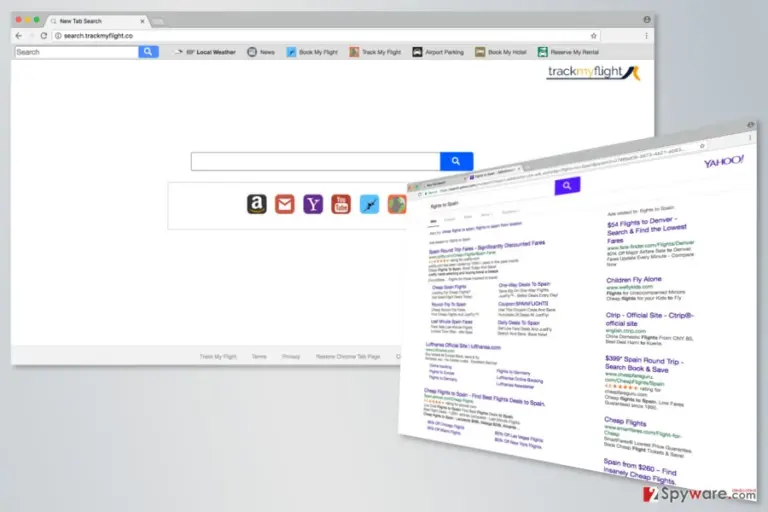Open '$399 Spain Round Trip' ad link
Screen dimensions: 768x512
(644, 364)
